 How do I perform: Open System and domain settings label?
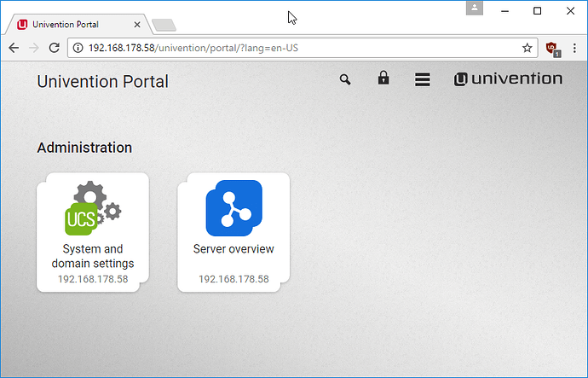tap(93, 256)
